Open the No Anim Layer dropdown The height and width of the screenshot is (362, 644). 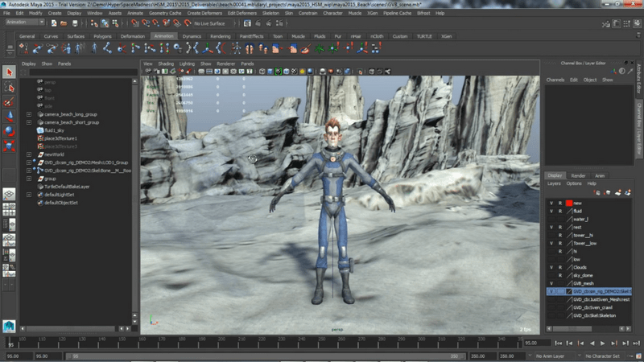[x=557, y=356]
